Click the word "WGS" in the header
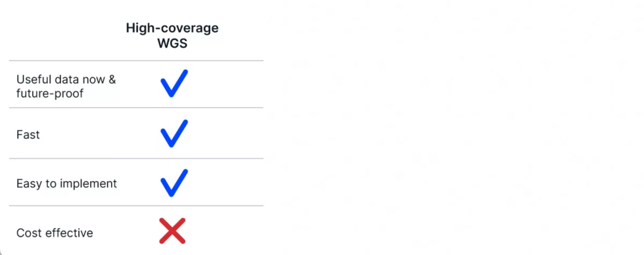 click(x=172, y=43)
